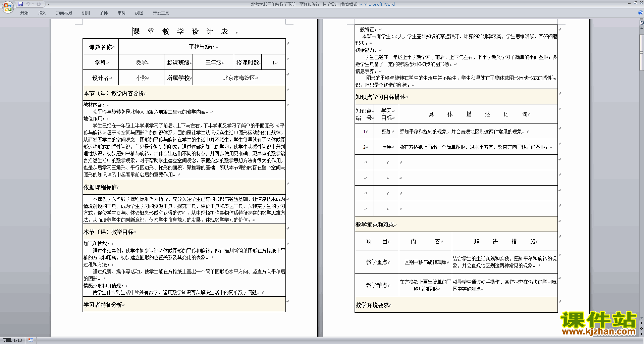The width and height of the screenshot is (644, 344).
Task: Click the 课题名称 label cell
Action: [x=101, y=47]
